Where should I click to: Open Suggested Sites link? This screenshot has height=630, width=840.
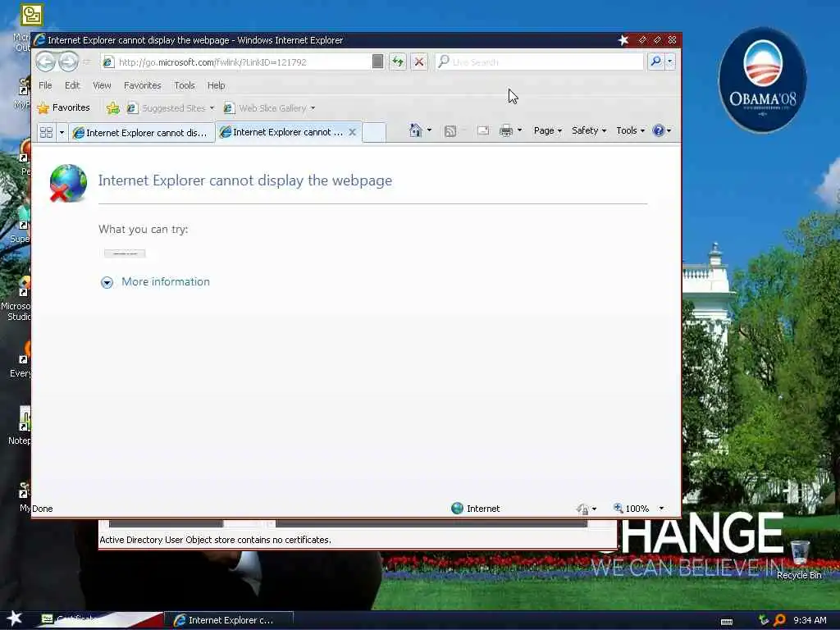(x=171, y=108)
